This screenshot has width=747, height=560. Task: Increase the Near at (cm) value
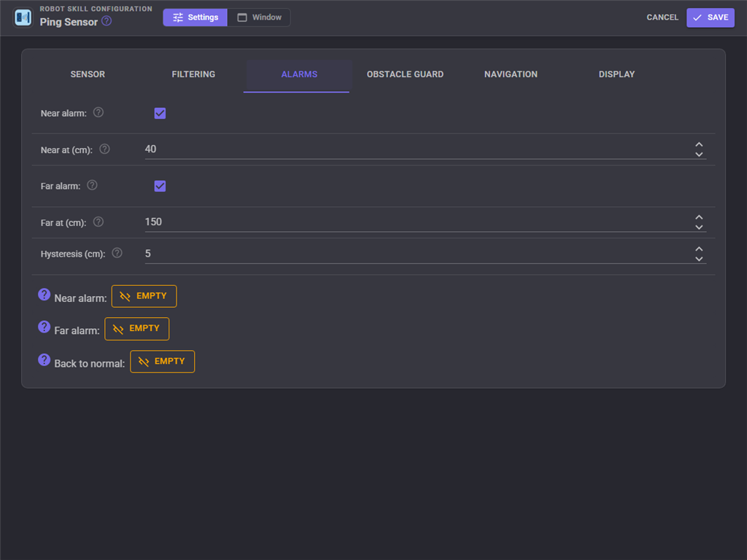click(699, 144)
